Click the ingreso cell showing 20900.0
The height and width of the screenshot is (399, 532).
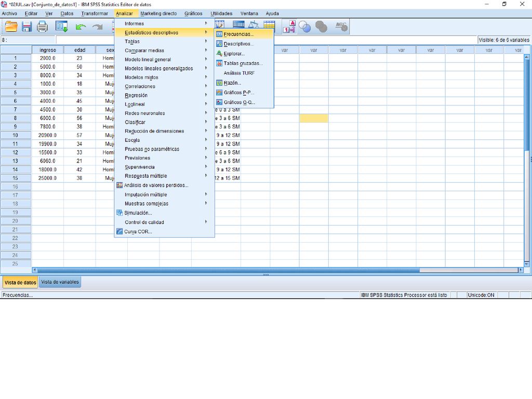click(47, 136)
